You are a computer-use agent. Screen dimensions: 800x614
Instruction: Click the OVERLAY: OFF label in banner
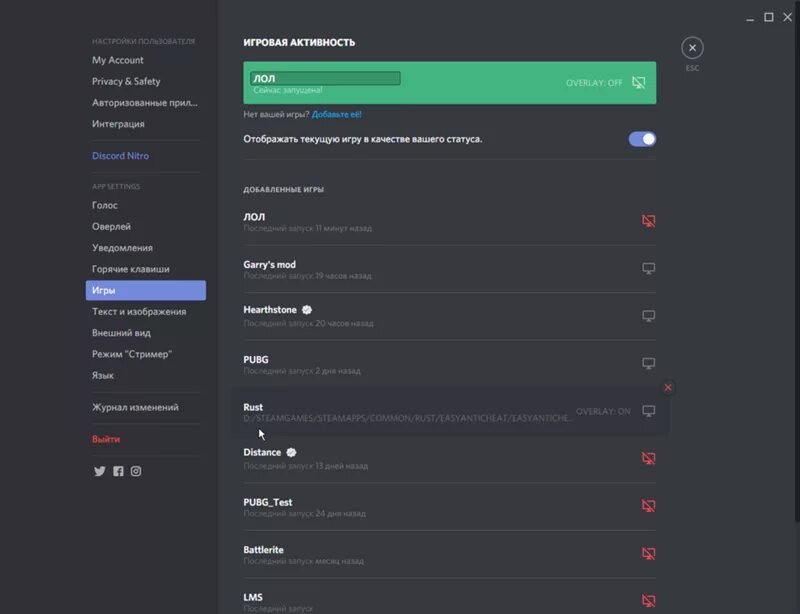point(594,83)
